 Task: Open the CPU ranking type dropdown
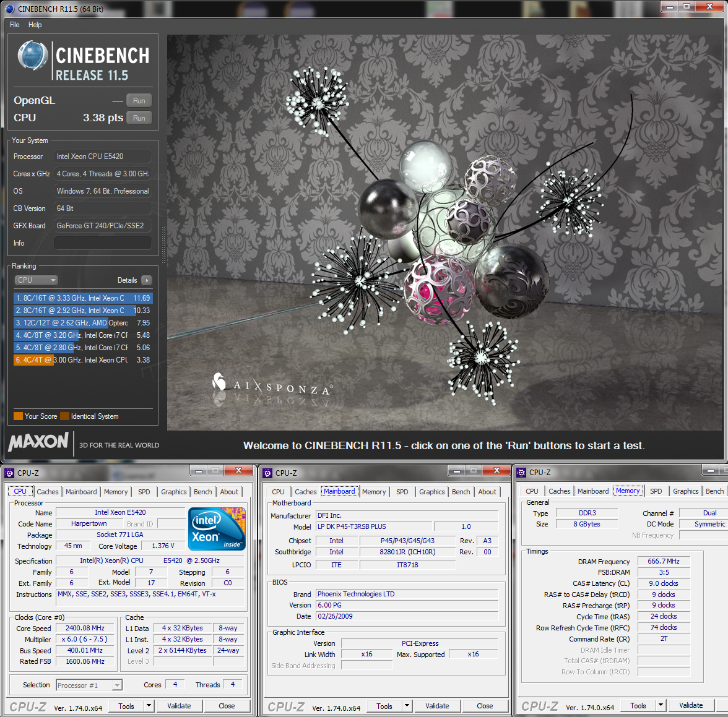(36, 280)
